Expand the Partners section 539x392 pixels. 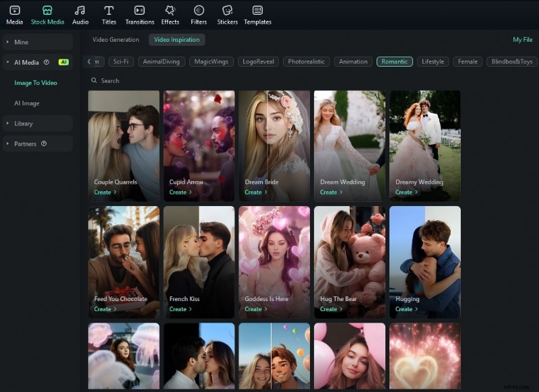(24, 143)
